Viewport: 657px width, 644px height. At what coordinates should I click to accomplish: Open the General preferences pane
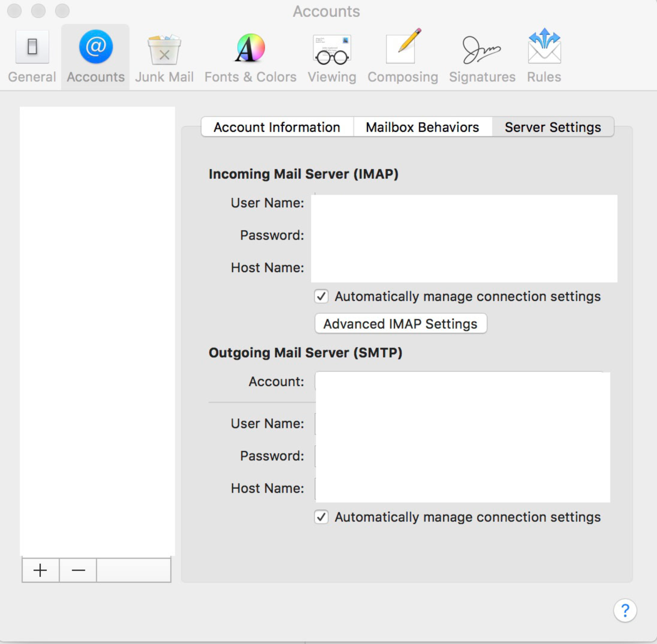coord(32,56)
